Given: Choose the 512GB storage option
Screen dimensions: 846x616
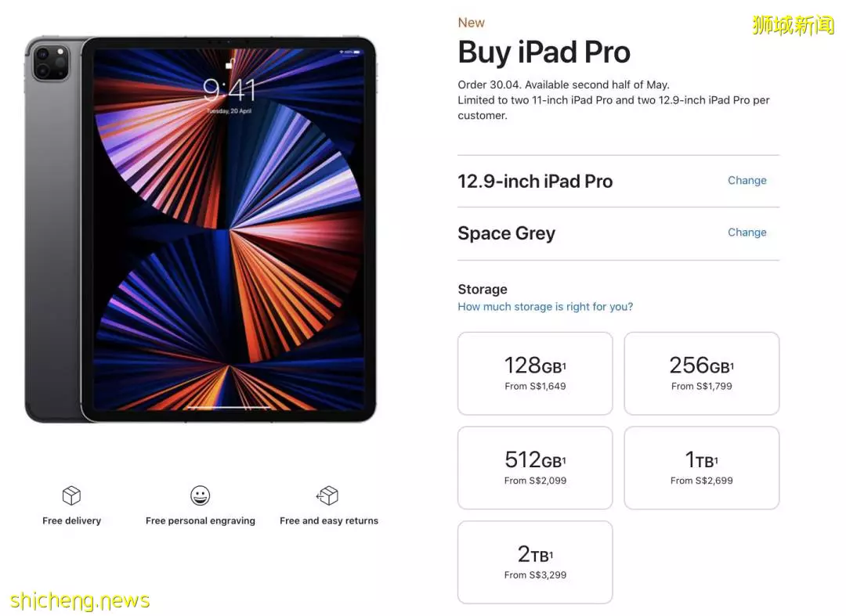Looking at the screenshot, I should tap(535, 468).
